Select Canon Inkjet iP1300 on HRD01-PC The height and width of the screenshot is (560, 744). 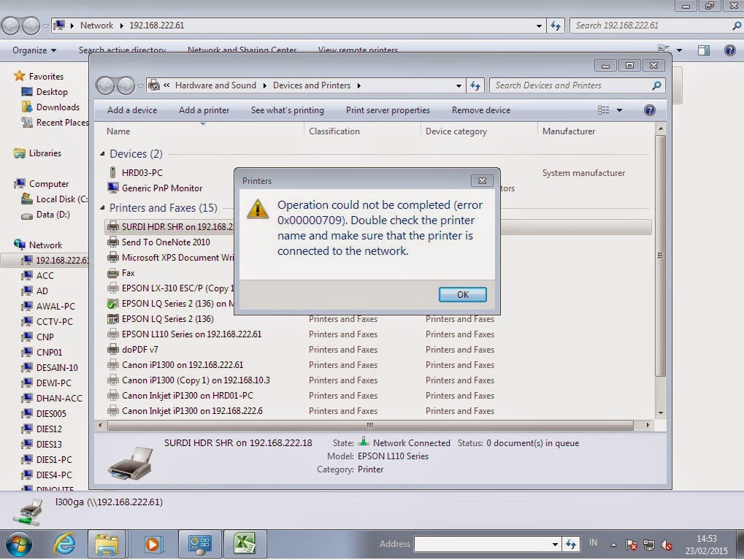click(188, 395)
